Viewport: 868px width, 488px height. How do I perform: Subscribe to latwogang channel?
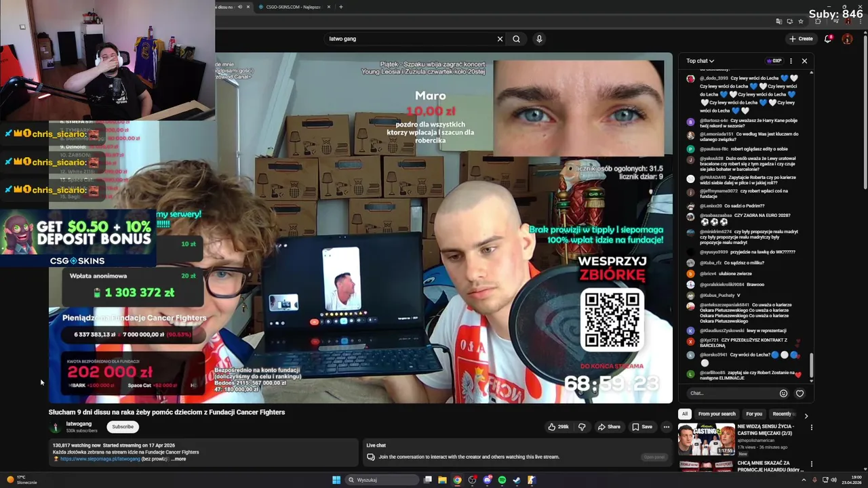pyautogui.click(x=123, y=427)
